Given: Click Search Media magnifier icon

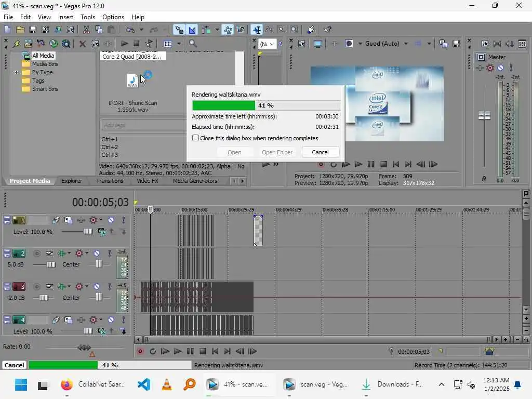Looking at the screenshot, I should coord(193,44).
